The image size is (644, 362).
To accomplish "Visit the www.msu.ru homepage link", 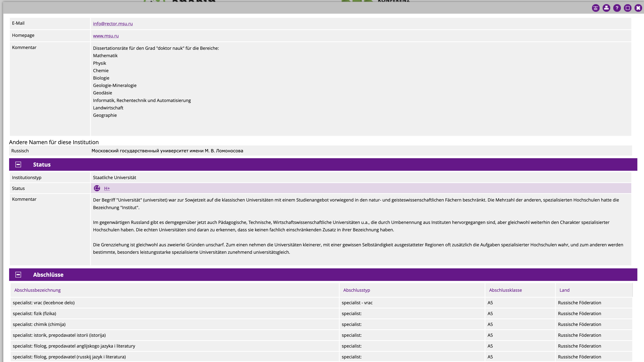I will [106, 36].
